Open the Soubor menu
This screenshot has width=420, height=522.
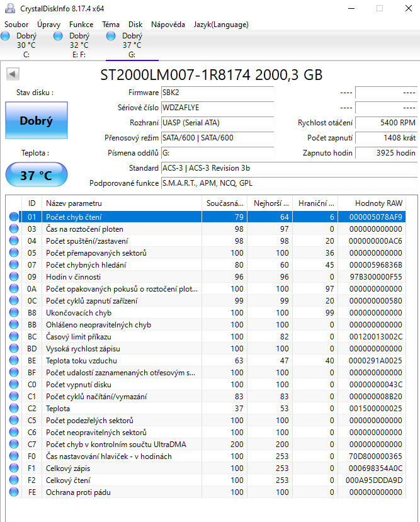[x=16, y=25]
